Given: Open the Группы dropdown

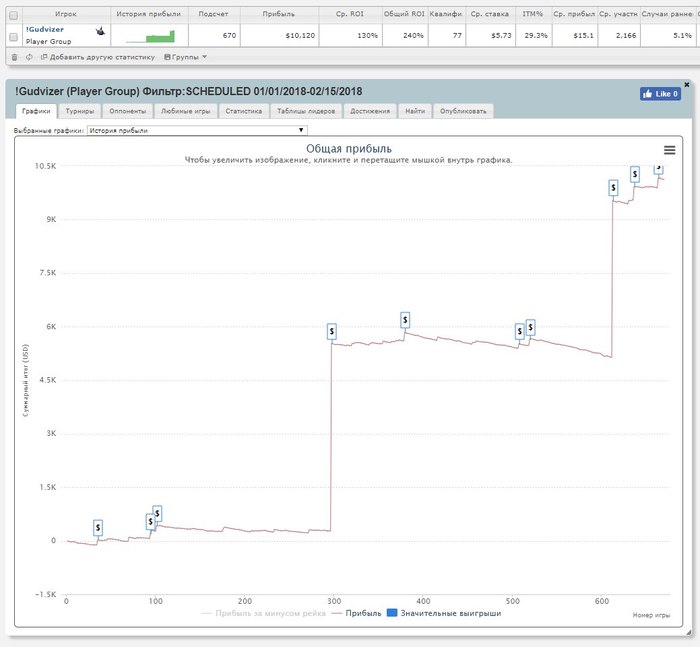Looking at the screenshot, I should [x=185, y=57].
